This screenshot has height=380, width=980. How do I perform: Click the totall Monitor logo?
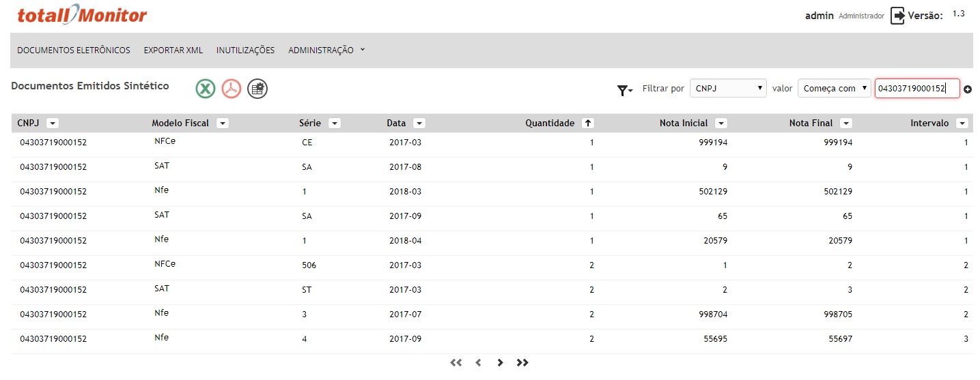coord(82,15)
